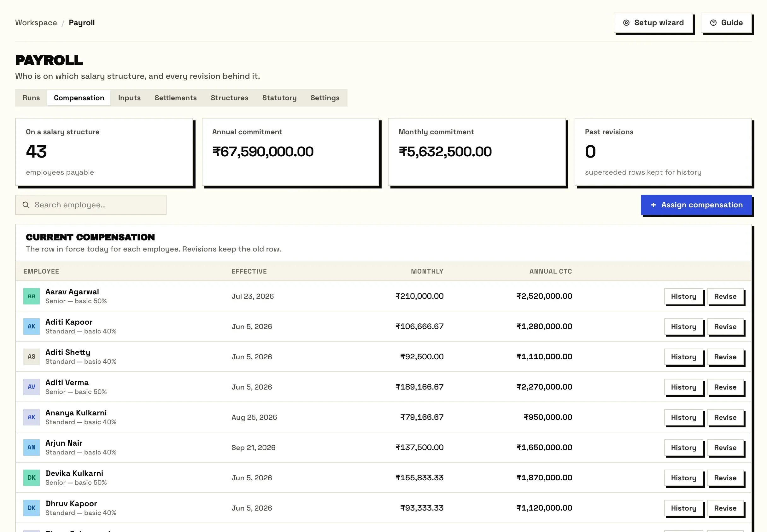767x532 pixels.
Task: Click the On a salary structure card
Action: click(104, 152)
